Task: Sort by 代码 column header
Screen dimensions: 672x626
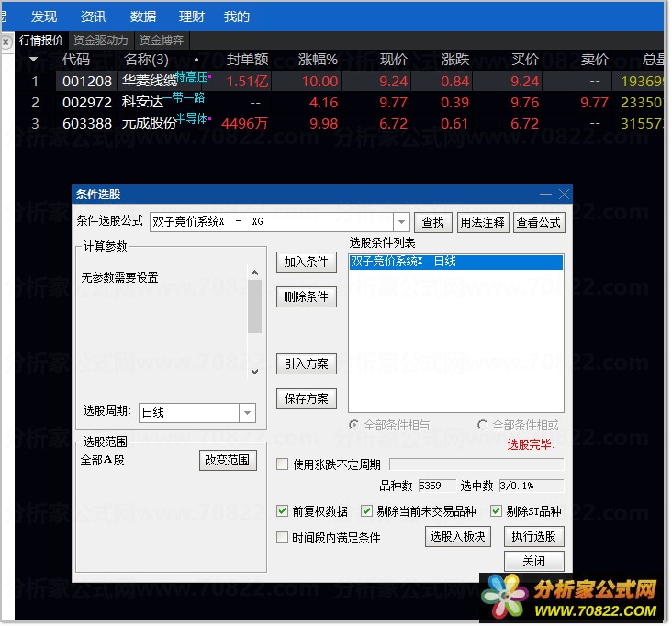Action: coord(76,59)
